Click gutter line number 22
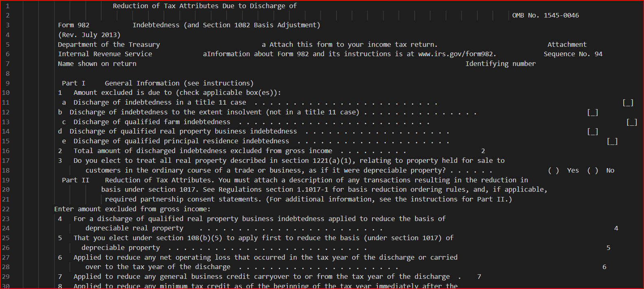Screen dimensions: 644x289 [6, 209]
